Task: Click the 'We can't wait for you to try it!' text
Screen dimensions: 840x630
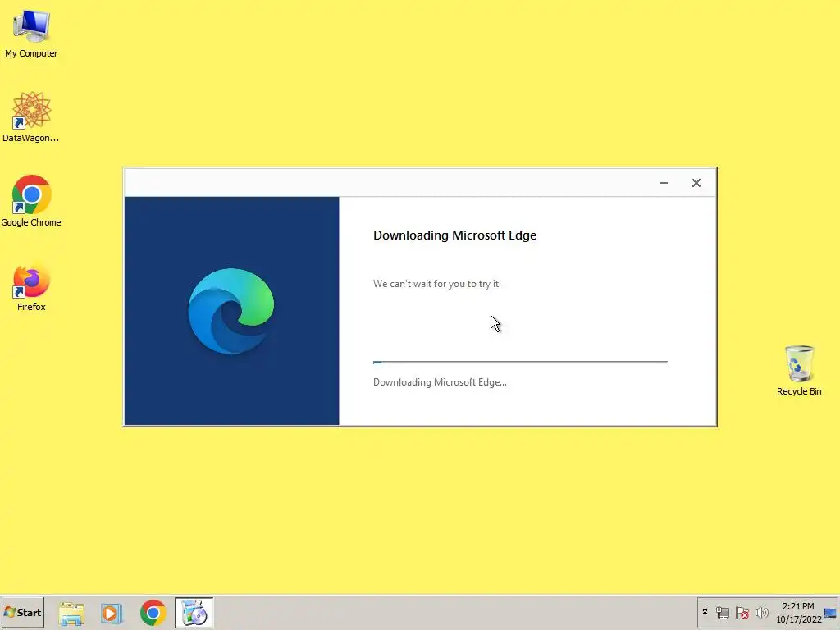Action: pyautogui.click(x=437, y=284)
